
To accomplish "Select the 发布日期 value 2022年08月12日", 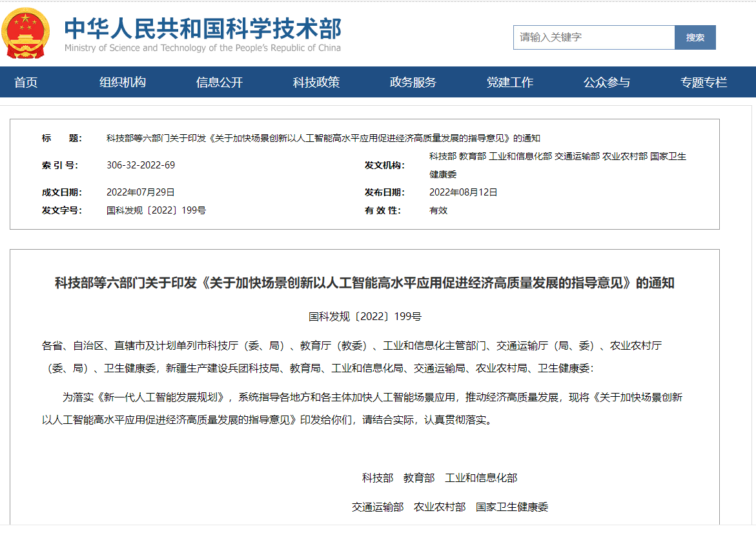I will pos(463,192).
